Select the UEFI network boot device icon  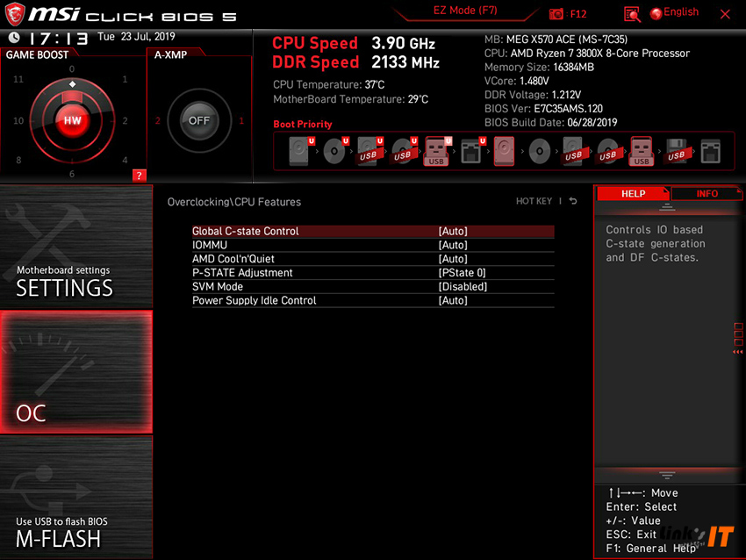pyautogui.click(x=473, y=151)
